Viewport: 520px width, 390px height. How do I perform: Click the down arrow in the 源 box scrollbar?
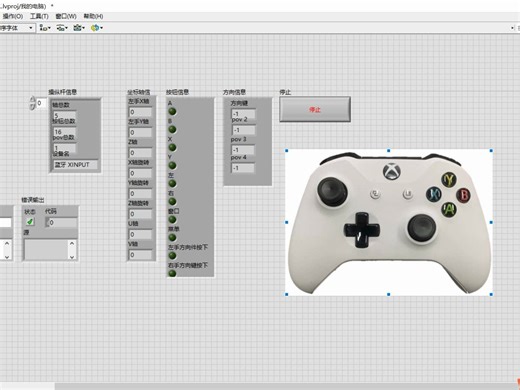click(72, 256)
